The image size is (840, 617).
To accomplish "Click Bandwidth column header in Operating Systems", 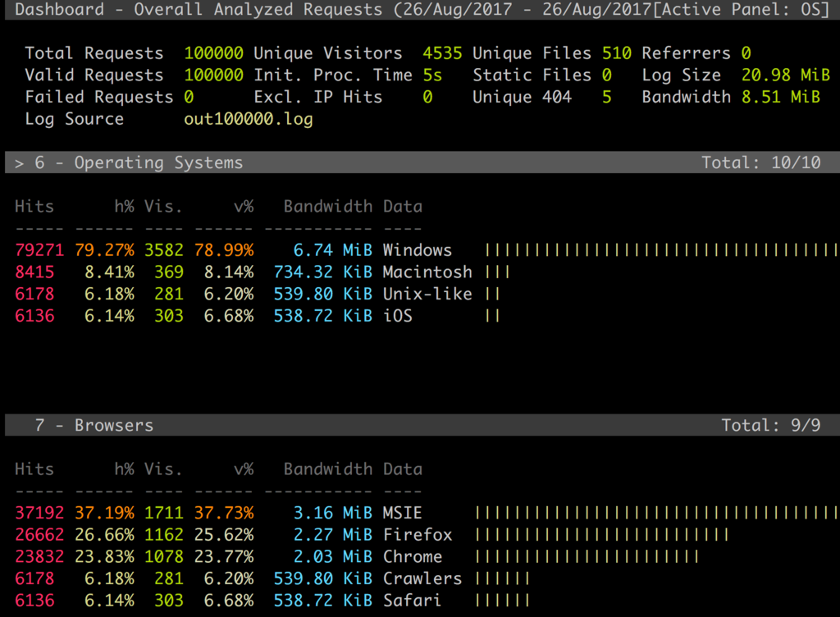I will point(328,207).
